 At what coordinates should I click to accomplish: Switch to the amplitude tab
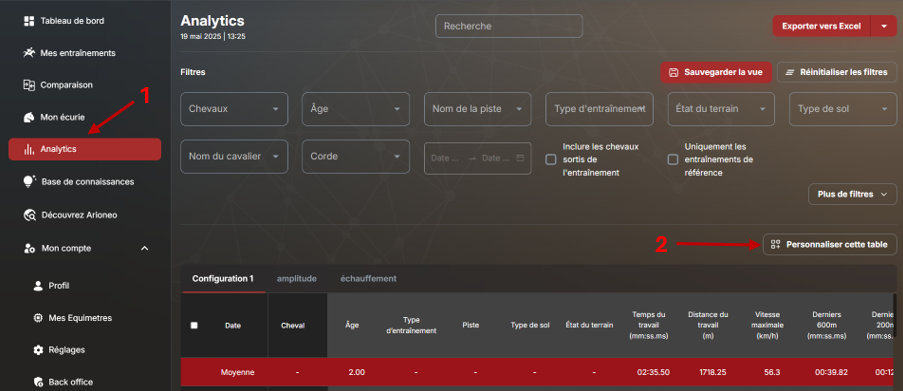[x=297, y=279]
